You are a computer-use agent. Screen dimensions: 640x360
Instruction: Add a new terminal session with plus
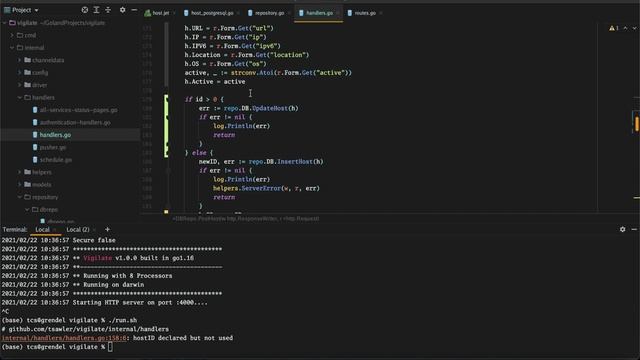click(x=107, y=229)
